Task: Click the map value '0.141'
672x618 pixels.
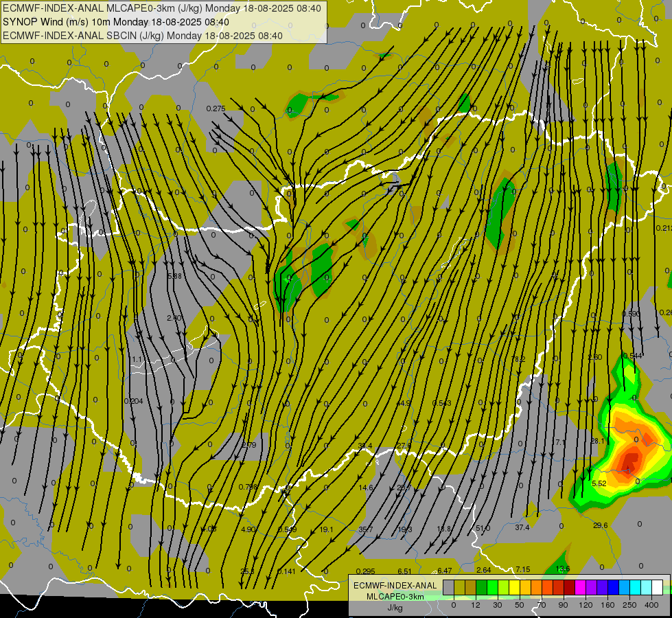Action: [x=286, y=571]
